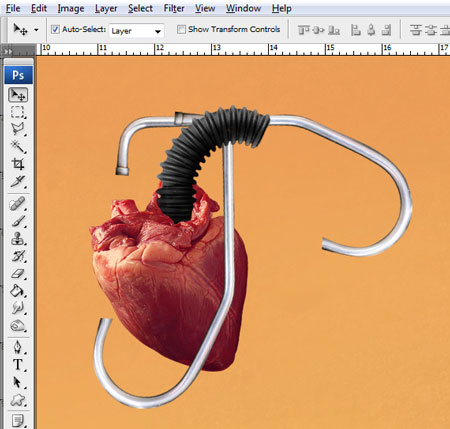Viewport: 450px width, 429px height.
Task: Click the Align Top Edges button
Action: [303, 30]
